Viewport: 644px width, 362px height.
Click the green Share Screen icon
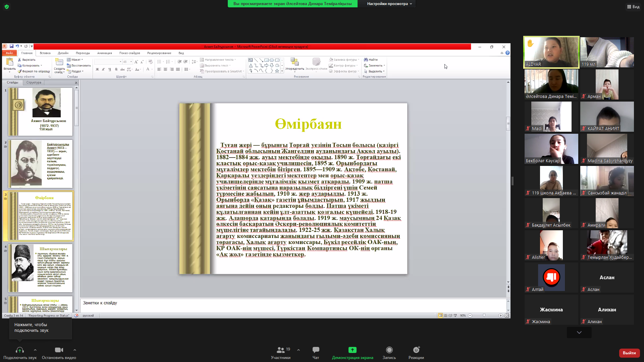(352, 350)
